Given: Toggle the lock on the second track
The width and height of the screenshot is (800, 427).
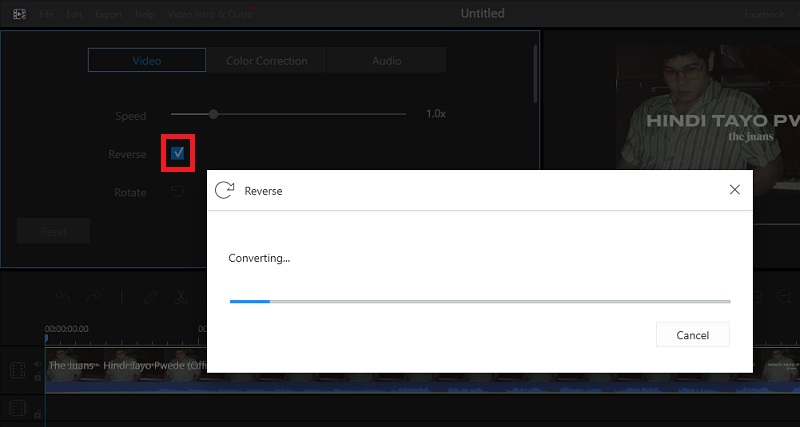Looking at the screenshot, I should pyautogui.click(x=37, y=415).
